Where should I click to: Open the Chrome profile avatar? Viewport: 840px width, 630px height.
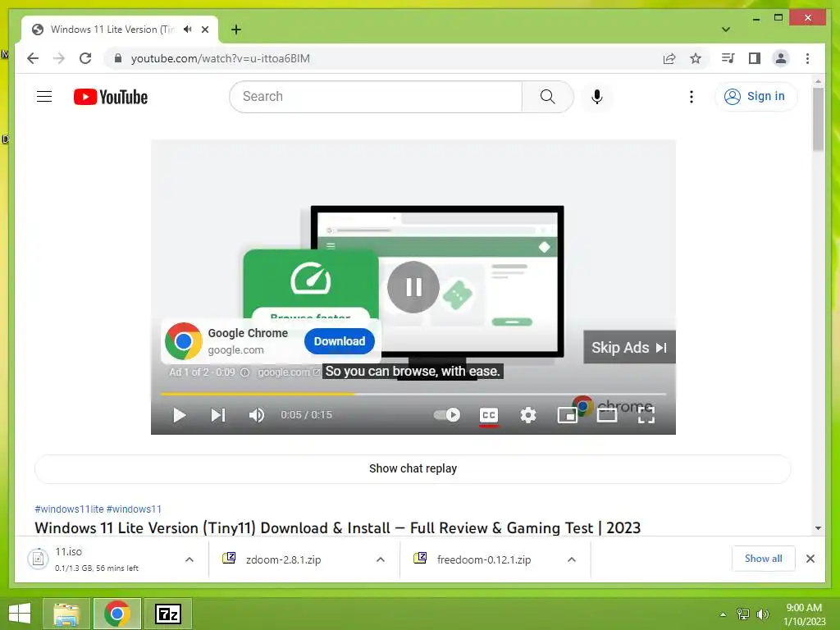pos(781,58)
